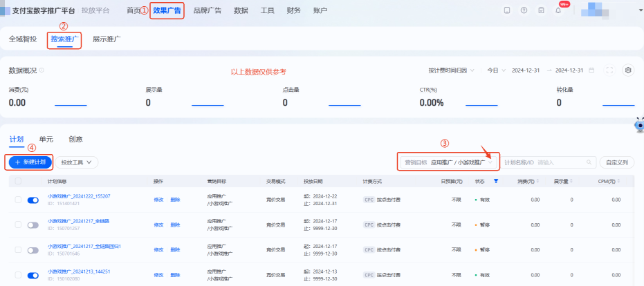Switch to the 展示推广 tab
Image resolution: width=644 pixels, height=286 pixels.
107,39
